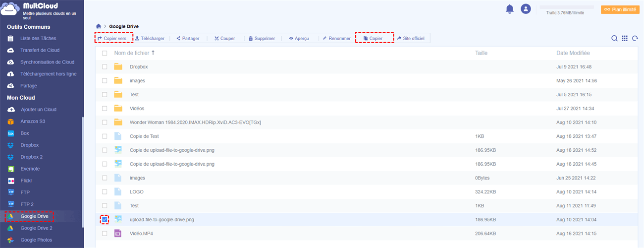
Task: Check the Vidéo.MP4 checkbox
Action: pos(105,233)
